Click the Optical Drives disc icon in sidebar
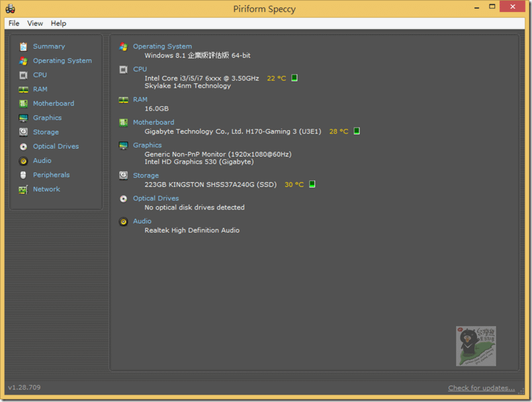532x402 pixels. click(x=23, y=146)
